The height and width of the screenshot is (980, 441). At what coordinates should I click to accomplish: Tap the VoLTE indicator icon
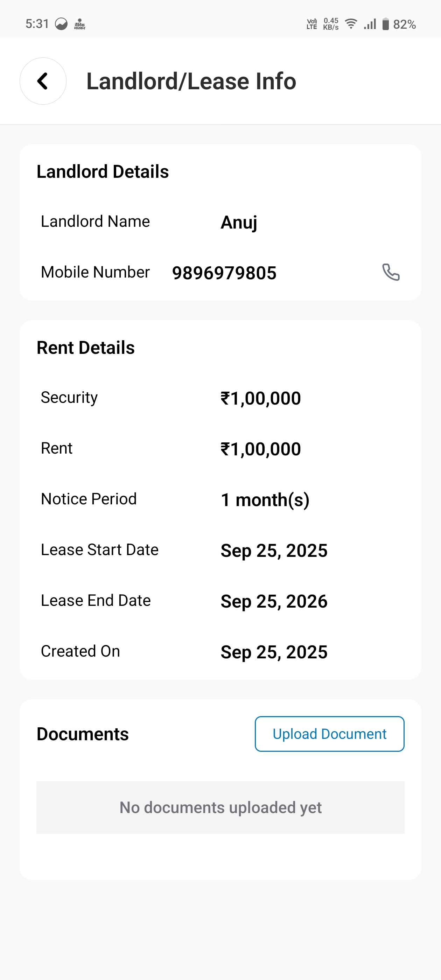tap(312, 24)
